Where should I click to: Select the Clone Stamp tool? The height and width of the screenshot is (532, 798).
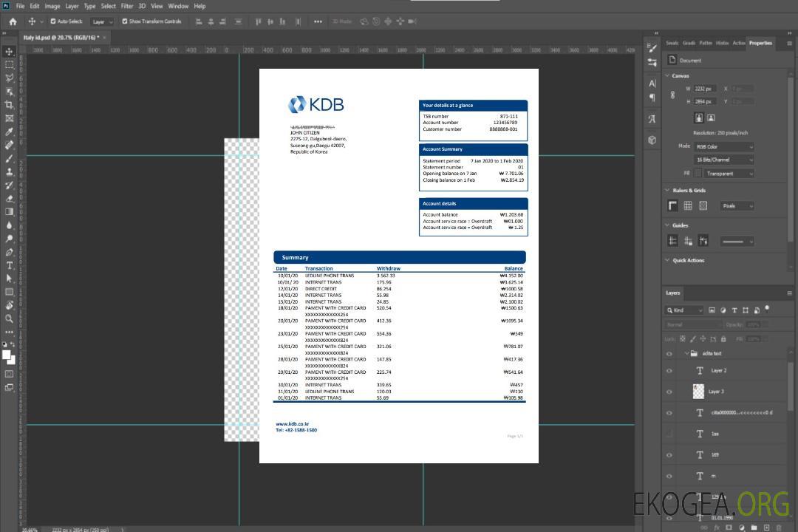9,172
